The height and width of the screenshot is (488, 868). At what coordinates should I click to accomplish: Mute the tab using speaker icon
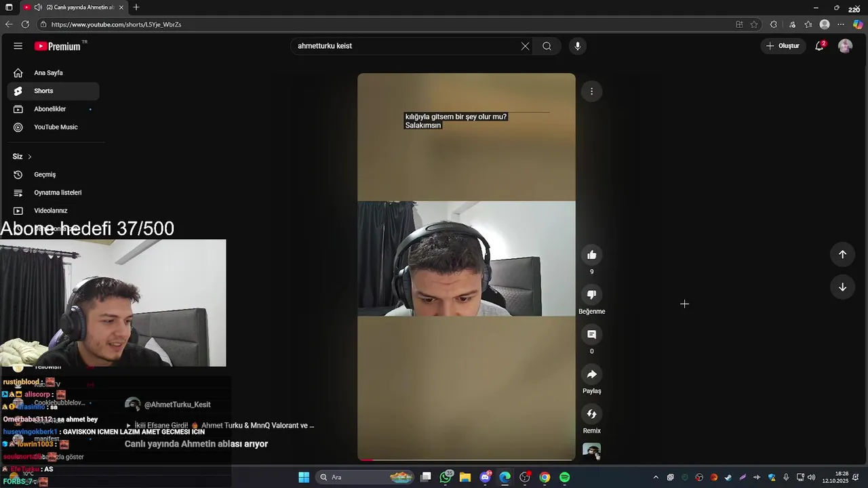point(38,7)
